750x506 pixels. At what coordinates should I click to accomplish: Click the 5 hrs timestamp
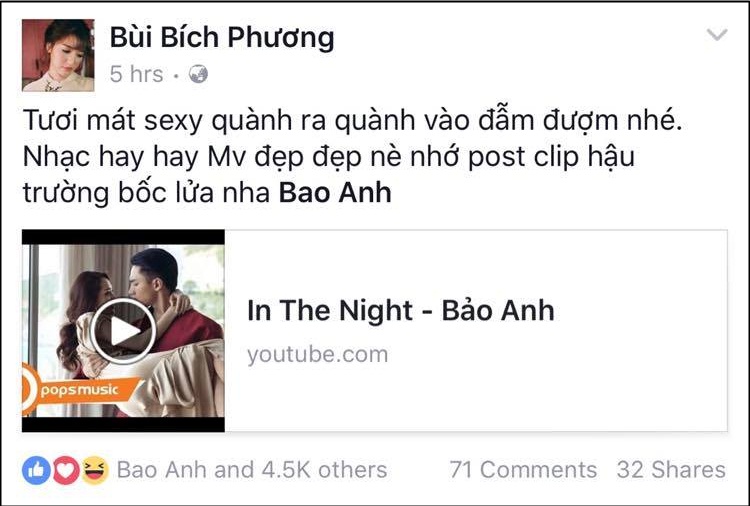[x=137, y=74]
